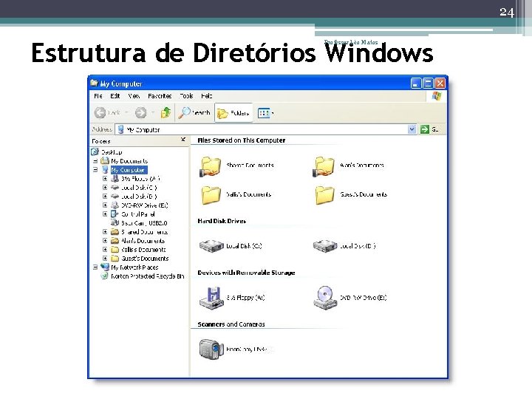Image resolution: width=532 pixels, height=399 pixels.
Task: Select Local Disk (D:) in folder tree
Action: click(139, 196)
